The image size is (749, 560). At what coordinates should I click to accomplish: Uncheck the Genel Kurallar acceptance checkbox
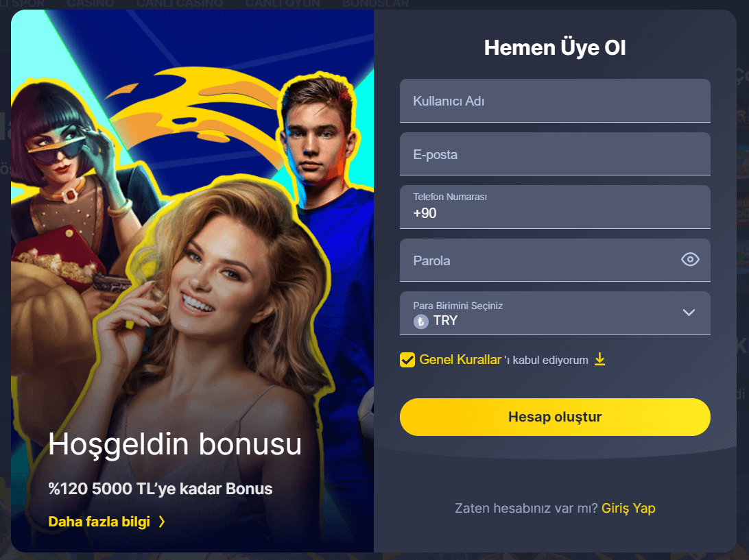[x=407, y=359]
